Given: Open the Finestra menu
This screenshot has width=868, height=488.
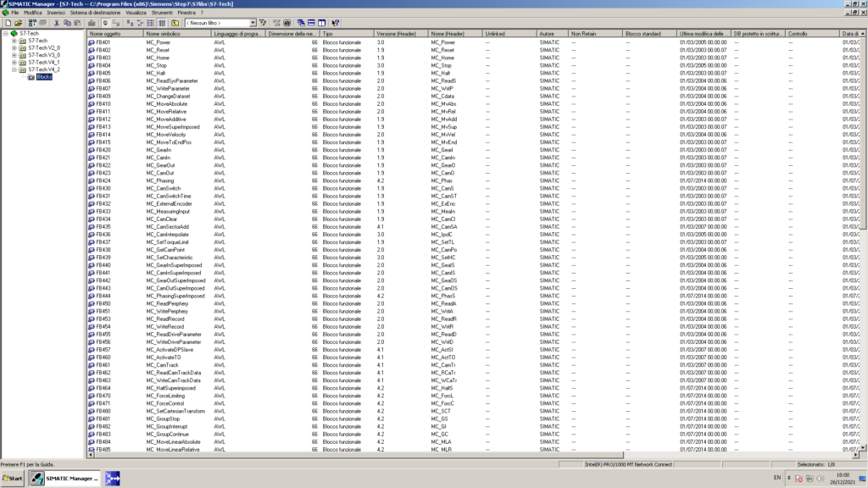Looking at the screenshot, I should coord(186,13).
